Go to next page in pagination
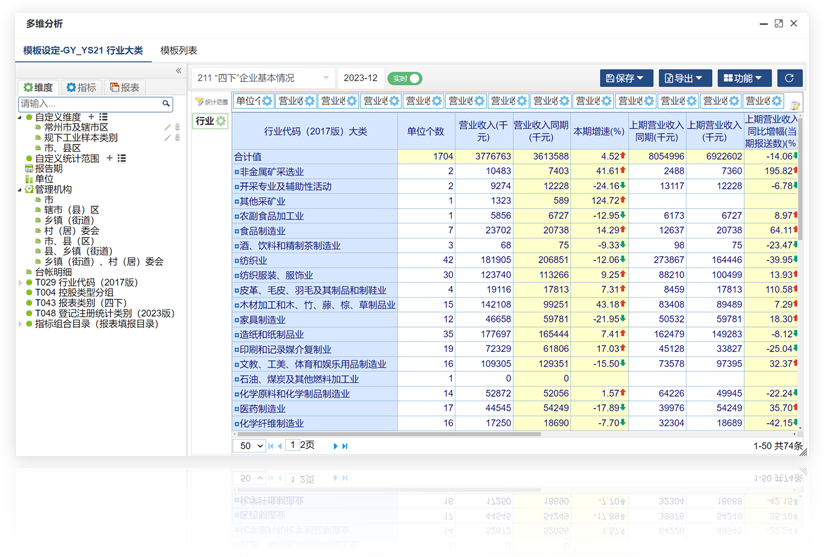This screenshot has width=824, height=557. click(x=335, y=446)
